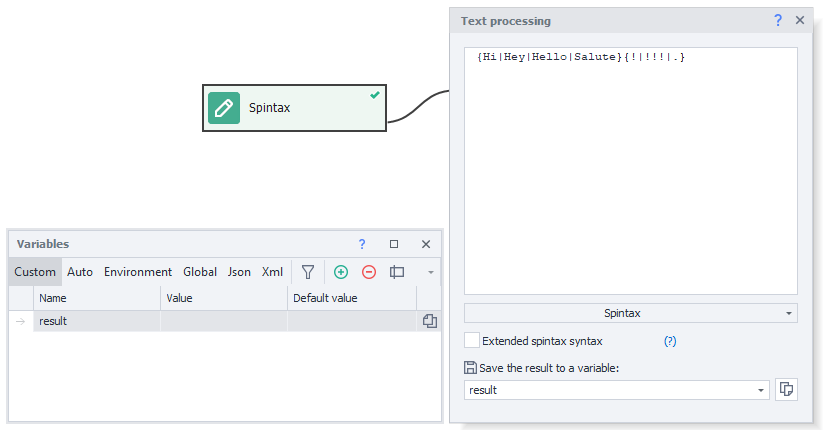Click the variable picker icon beside result field
Image resolution: width=826 pixels, height=430 pixels.
click(x=786, y=390)
